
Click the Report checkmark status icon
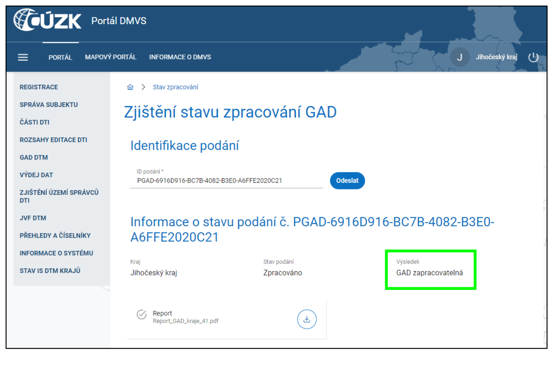pos(141,315)
